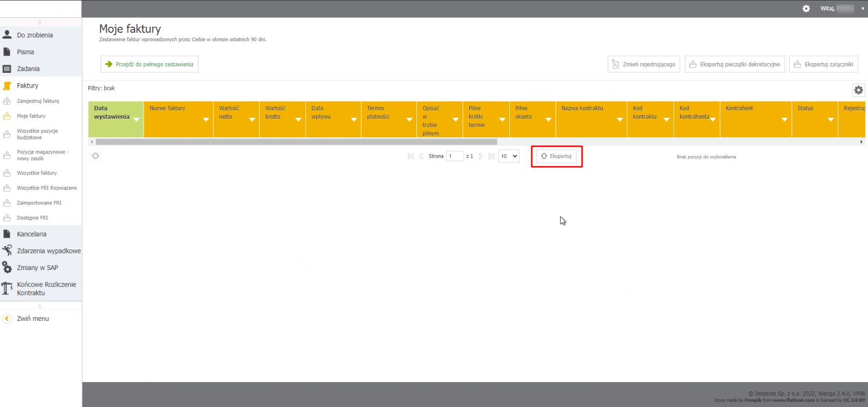
Task: Open Pozycje magazynowe - nowy zasób link
Action: tap(43, 155)
